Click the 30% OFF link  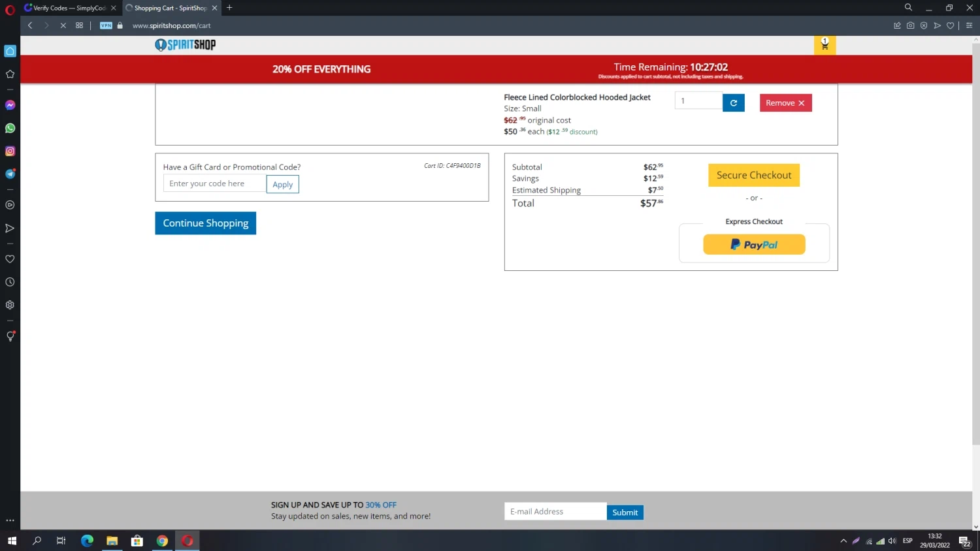click(x=381, y=505)
